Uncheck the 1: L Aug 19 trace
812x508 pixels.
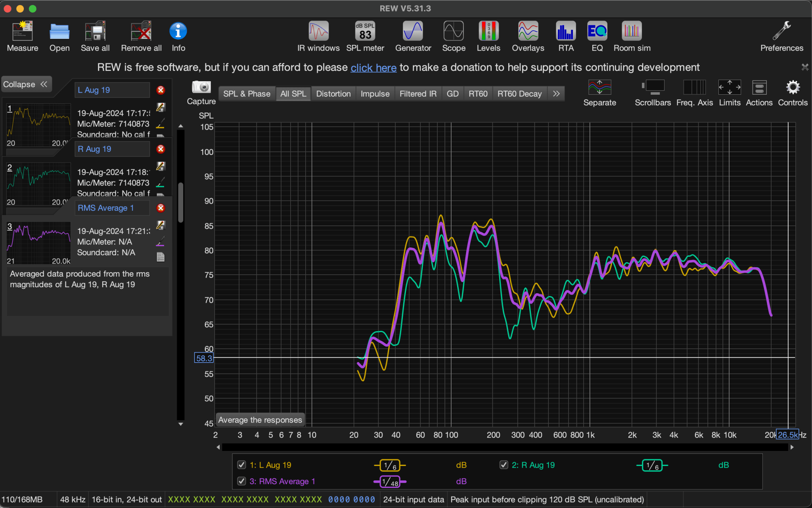pos(241,464)
